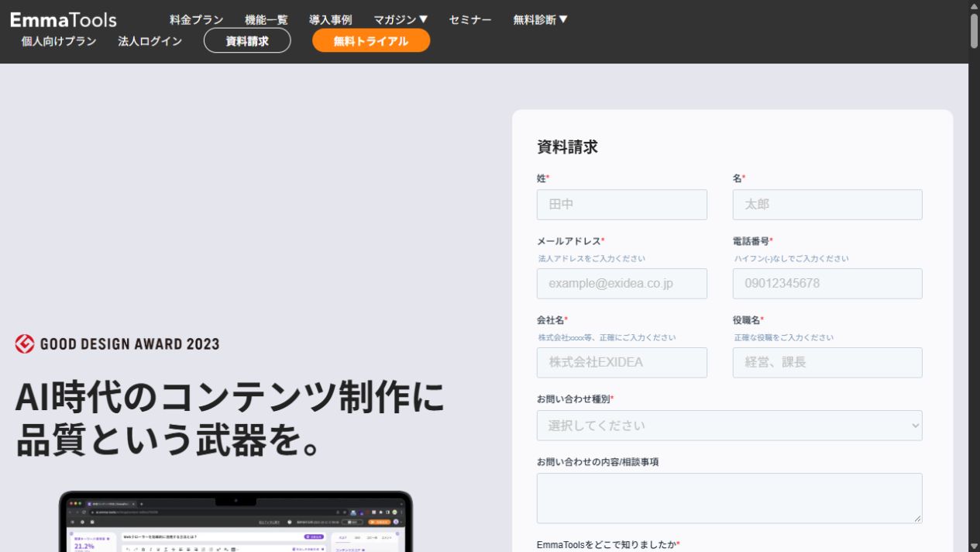Open the お問い合わせ種別 dropdown
Viewport: 980px width, 552px height.
point(730,426)
